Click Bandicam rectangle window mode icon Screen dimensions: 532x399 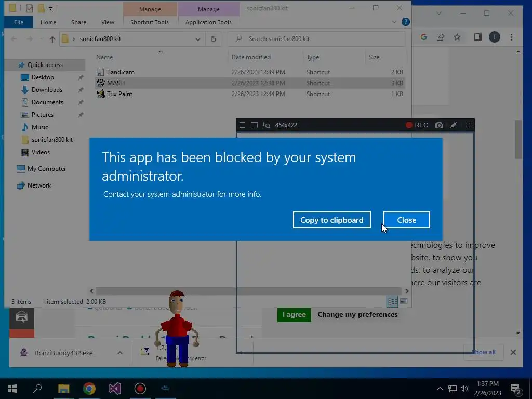(254, 125)
